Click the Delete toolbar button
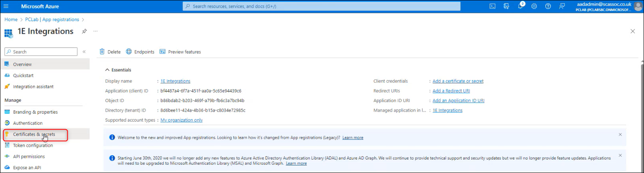 (x=110, y=52)
